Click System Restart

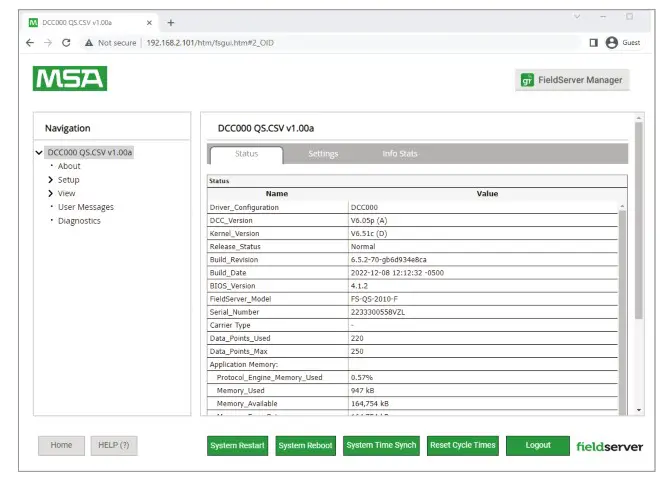237,446
